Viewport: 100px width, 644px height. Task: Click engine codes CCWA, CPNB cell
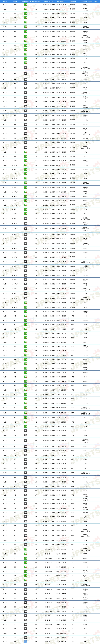tap(85, 616)
